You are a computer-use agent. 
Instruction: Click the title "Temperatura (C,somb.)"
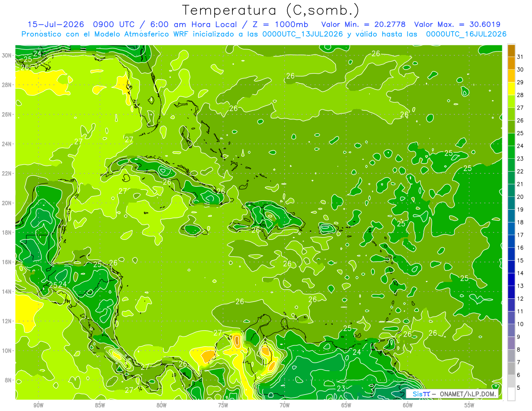coord(271,10)
